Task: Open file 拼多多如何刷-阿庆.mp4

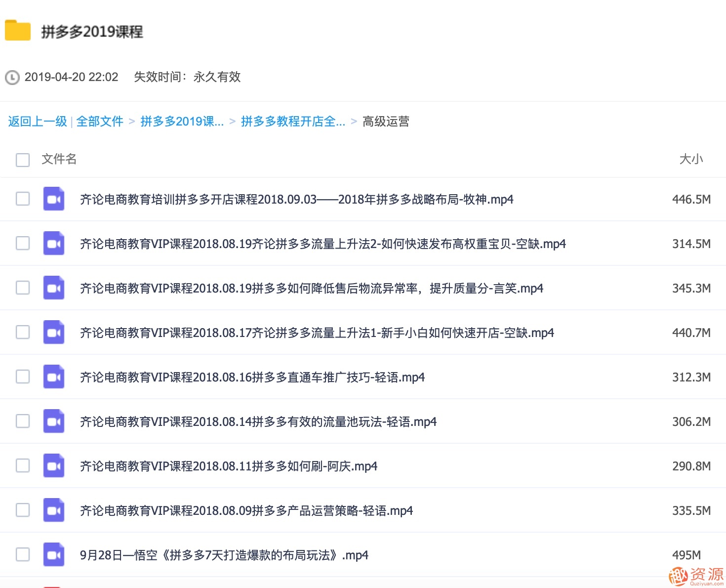Action: (x=229, y=466)
